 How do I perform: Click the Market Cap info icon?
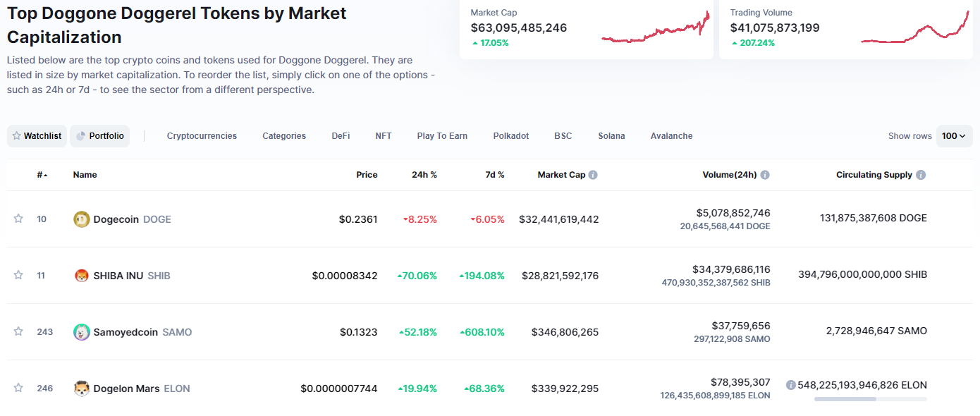coord(593,175)
